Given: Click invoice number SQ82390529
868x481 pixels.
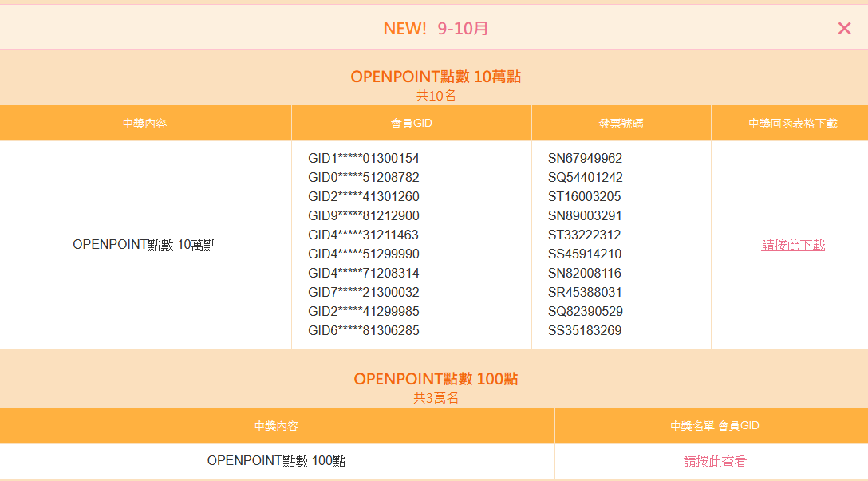Looking at the screenshot, I should (x=585, y=311).
